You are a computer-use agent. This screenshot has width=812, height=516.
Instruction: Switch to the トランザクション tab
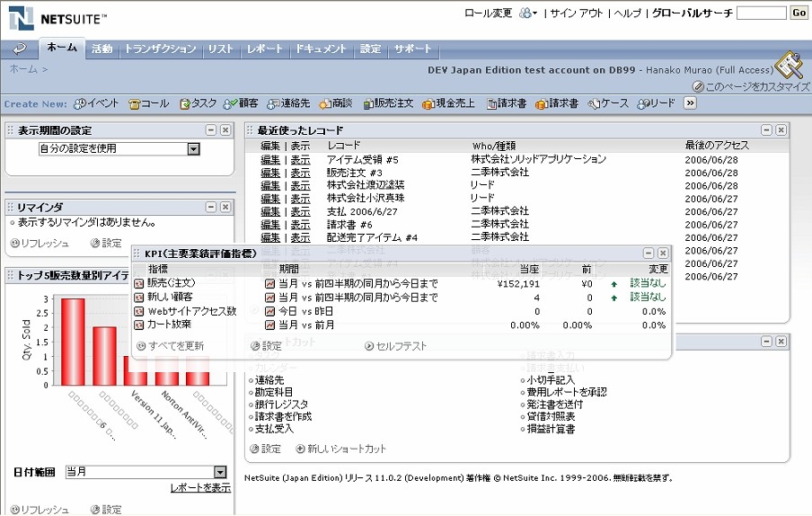(x=161, y=49)
